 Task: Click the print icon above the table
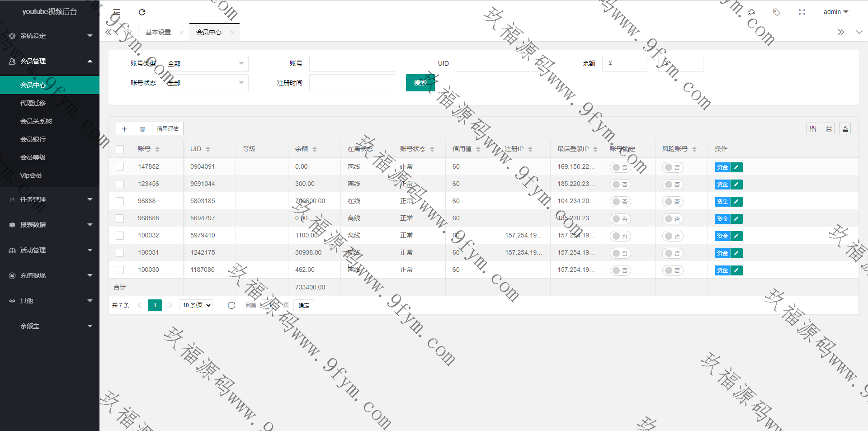point(829,129)
